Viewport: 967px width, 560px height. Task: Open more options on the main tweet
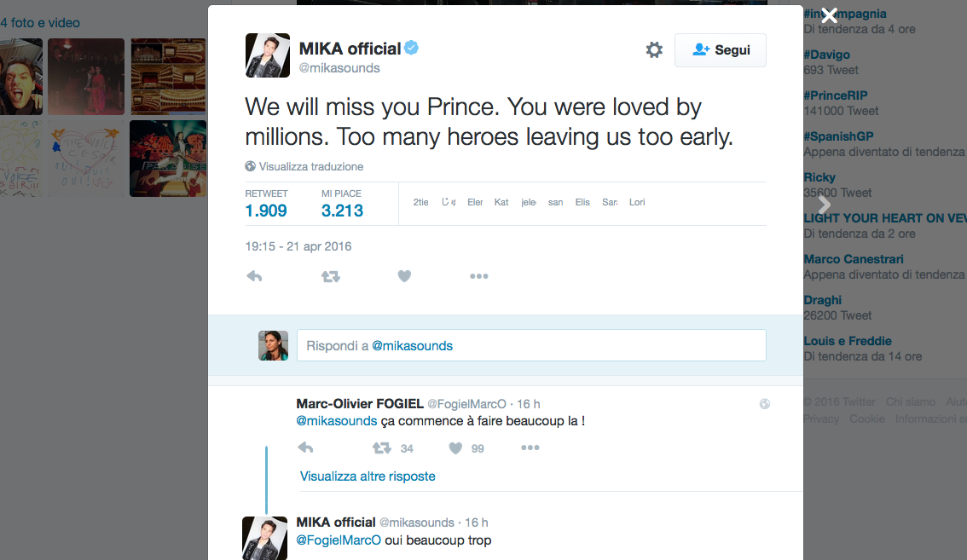tap(478, 276)
